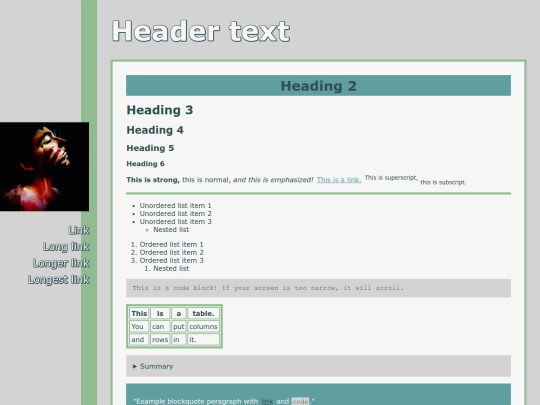540x405 pixels.
Task: Select Nested list under the ordered list
Action: tap(171, 269)
